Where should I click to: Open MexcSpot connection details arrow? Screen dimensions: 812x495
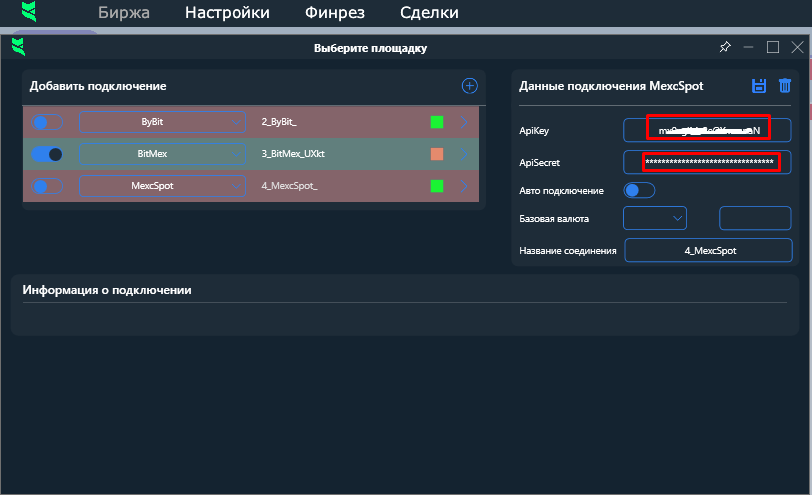[x=464, y=186]
